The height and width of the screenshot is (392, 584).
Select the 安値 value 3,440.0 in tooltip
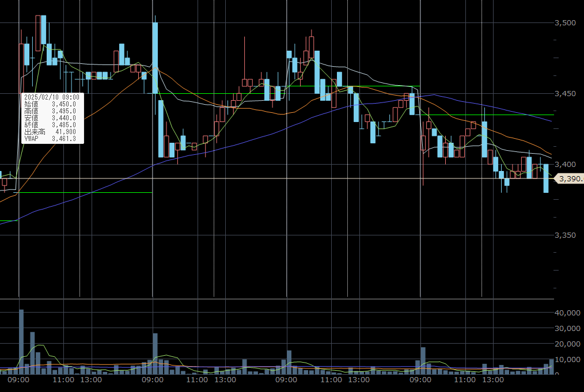(64, 118)
